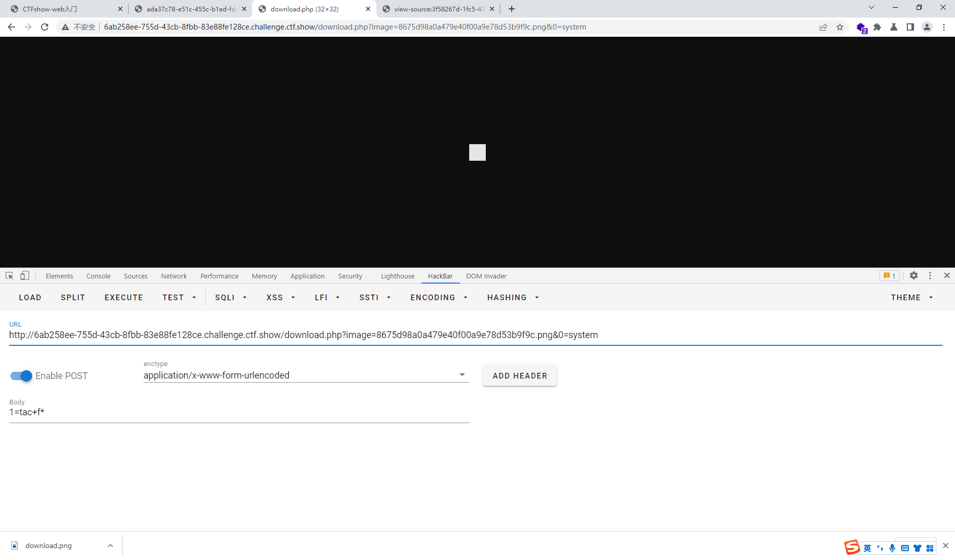Open the user profile avatar

tap(927, 27)
